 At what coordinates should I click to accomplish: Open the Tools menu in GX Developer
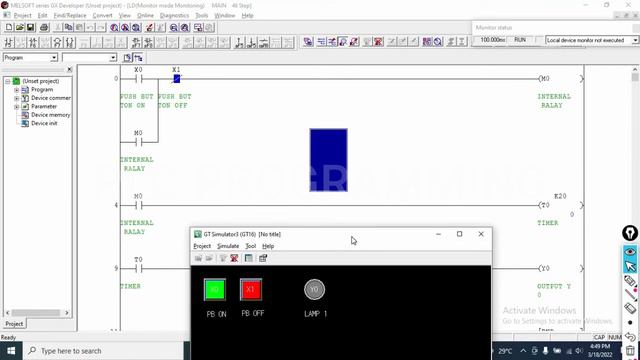pos(202,16)
